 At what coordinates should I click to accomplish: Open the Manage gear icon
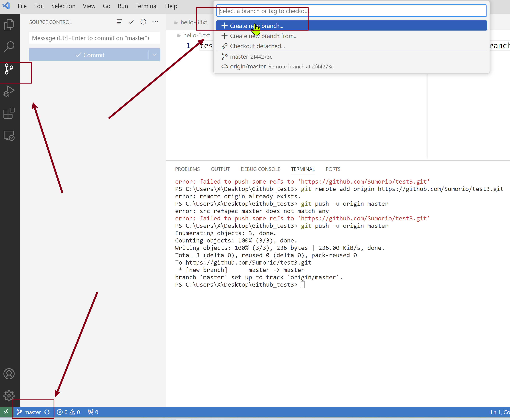click(x=9, y=396)
